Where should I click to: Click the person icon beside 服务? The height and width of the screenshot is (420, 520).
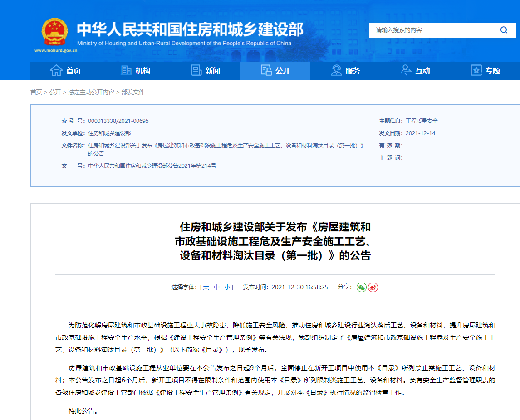pos(336,70)
